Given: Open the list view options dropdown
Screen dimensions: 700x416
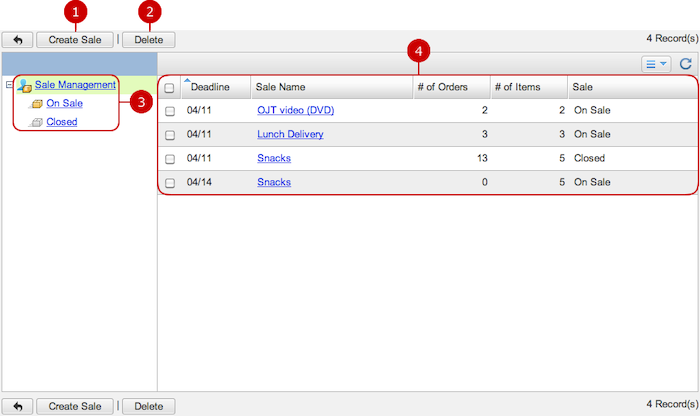Looking at the screenshot, I should coord(656,64).
